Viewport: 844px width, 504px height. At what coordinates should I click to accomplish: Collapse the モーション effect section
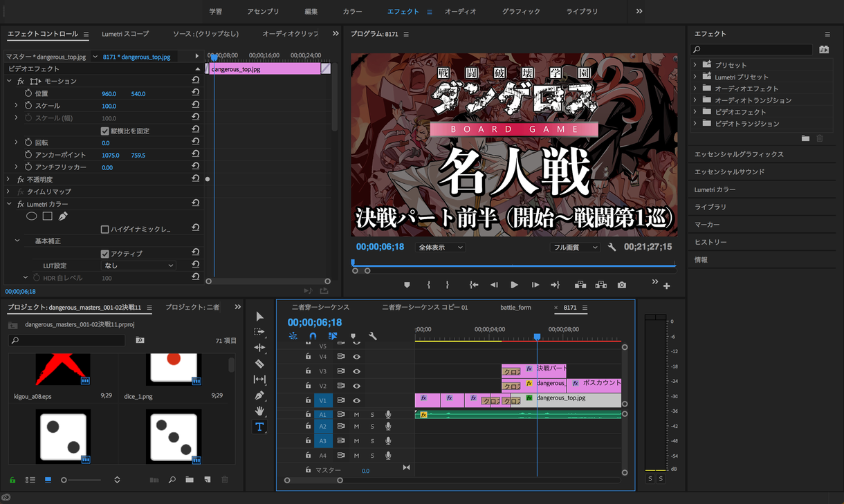click(9, 81)
